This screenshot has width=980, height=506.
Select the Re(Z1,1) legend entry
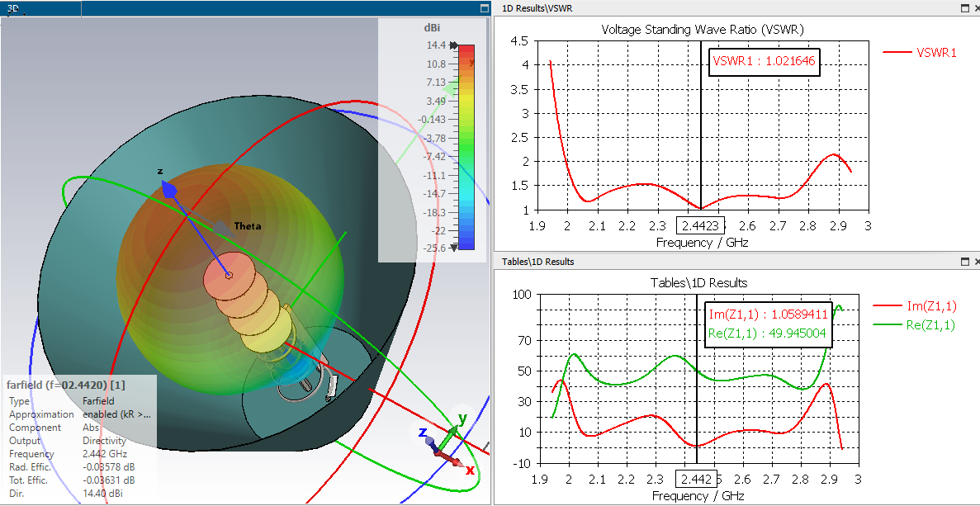tap(914, 325)
